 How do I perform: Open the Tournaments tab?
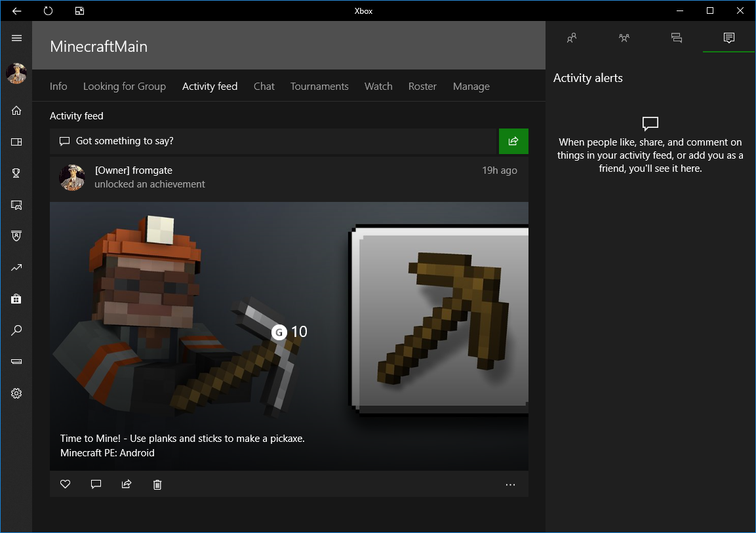(x=319, y=87)
